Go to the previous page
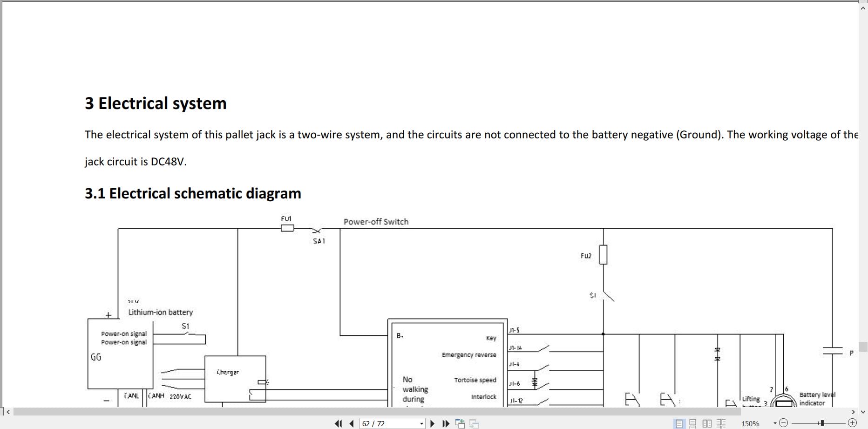Image resolution: width=868 pixels, height=429 pixels. [x=351, y=423]
